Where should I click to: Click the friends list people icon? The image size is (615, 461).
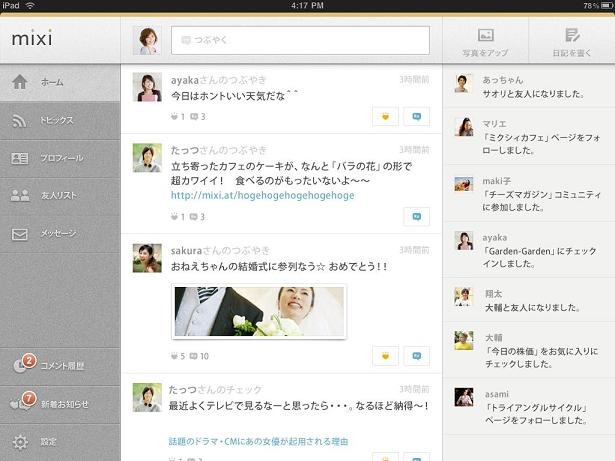click(x=20, y=195)
